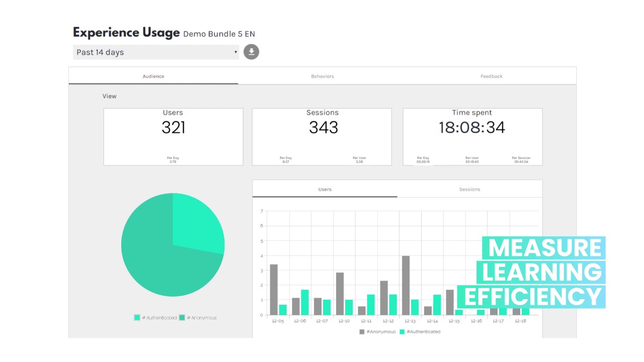Open the Past 14 days dropdown
This screenshot has height=362, width=644.
[156, 52]
